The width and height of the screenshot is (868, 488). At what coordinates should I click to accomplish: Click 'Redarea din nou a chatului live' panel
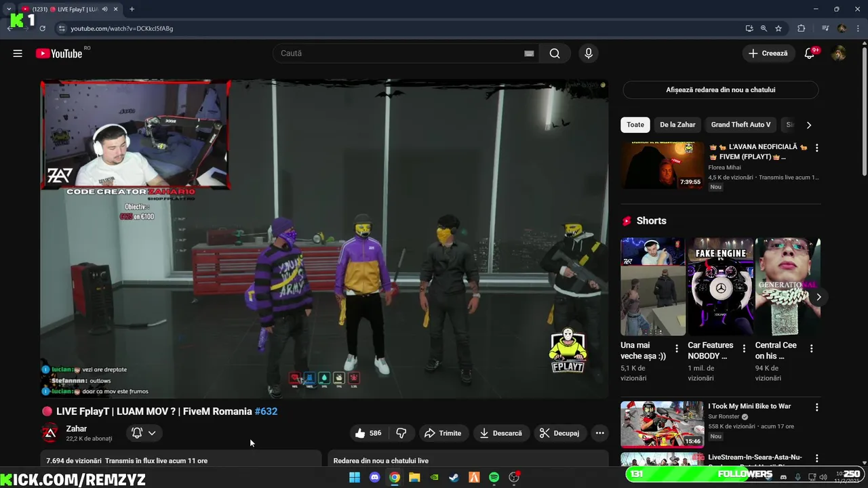click(468, 460)
